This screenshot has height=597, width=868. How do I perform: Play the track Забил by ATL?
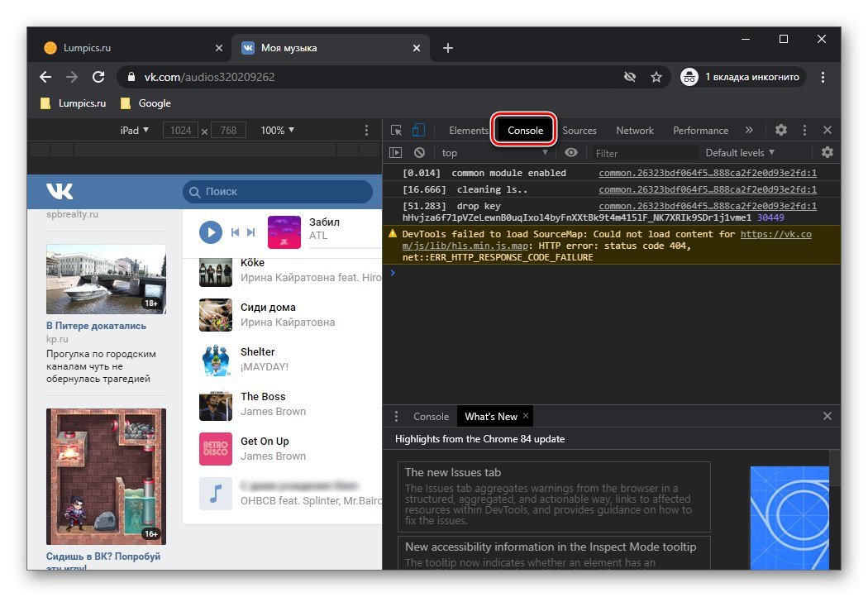coord(210,232)
